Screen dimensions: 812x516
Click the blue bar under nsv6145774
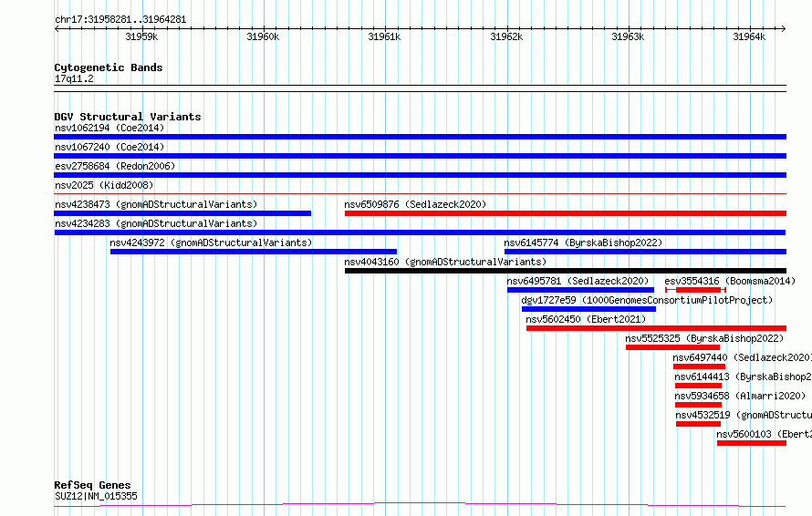click(645, 252)
